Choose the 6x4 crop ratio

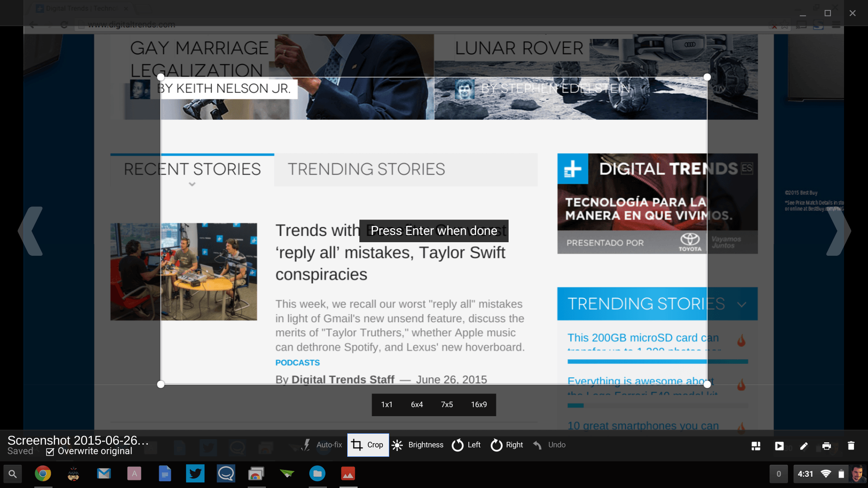(417, 404)
